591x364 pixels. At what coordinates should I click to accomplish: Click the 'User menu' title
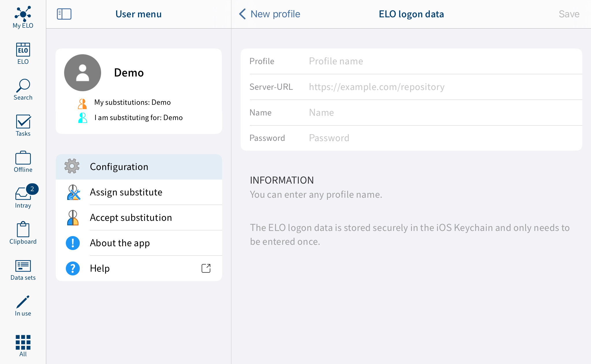pyautogui.click(x=139, y=14)
